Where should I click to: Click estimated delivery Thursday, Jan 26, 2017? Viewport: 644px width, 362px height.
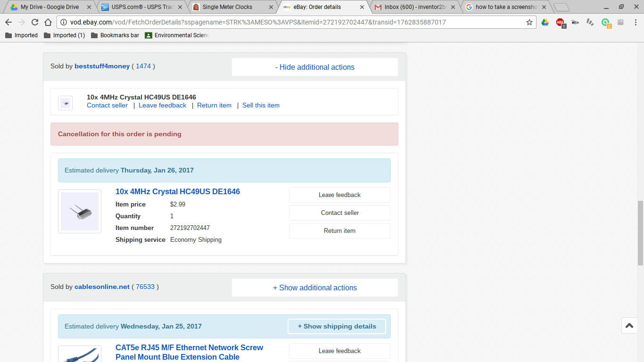point(224,170)
